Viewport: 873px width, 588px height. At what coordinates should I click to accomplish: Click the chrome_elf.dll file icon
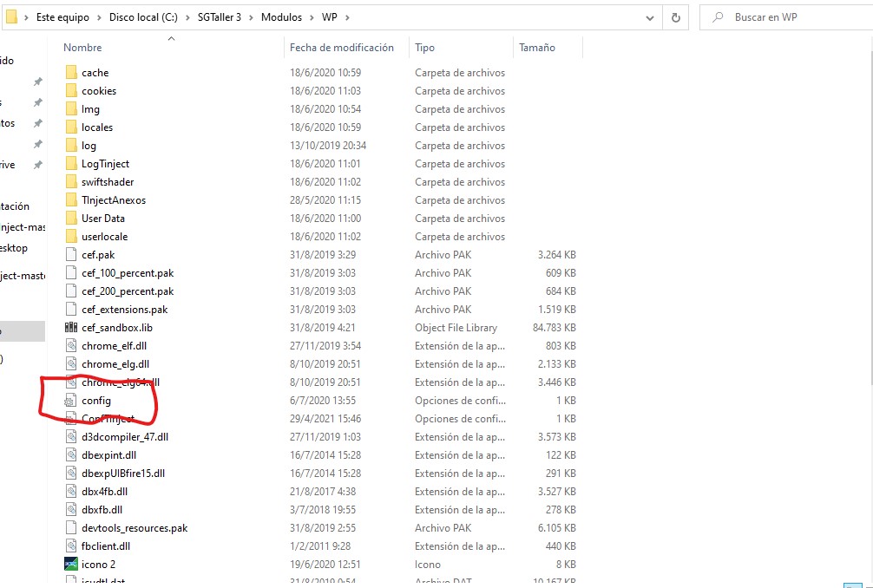(71, 346)
